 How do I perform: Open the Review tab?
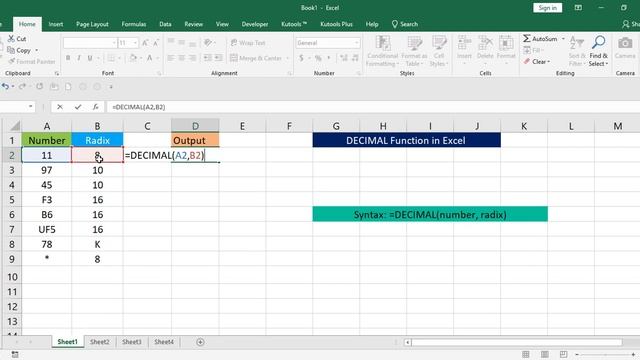pyautogui.click(x=193, y=24)
